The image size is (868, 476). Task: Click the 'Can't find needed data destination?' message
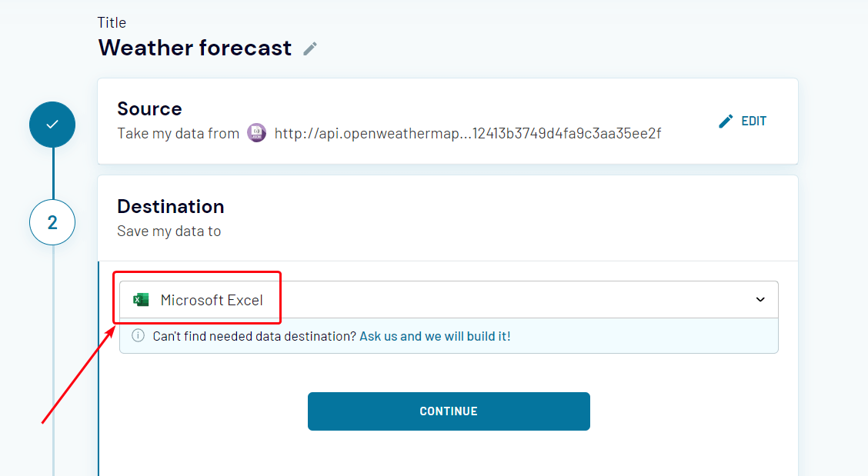254,336
